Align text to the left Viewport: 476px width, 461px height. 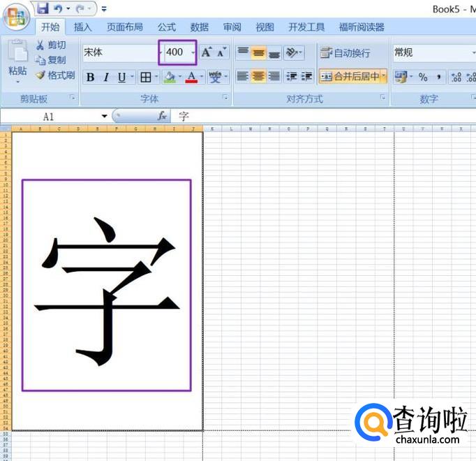(x=243, y=76)
